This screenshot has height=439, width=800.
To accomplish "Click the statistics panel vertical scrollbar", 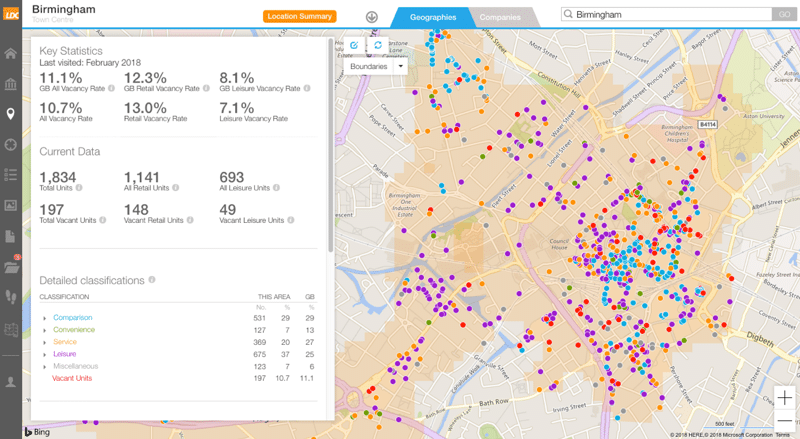I will coord(331,144).
